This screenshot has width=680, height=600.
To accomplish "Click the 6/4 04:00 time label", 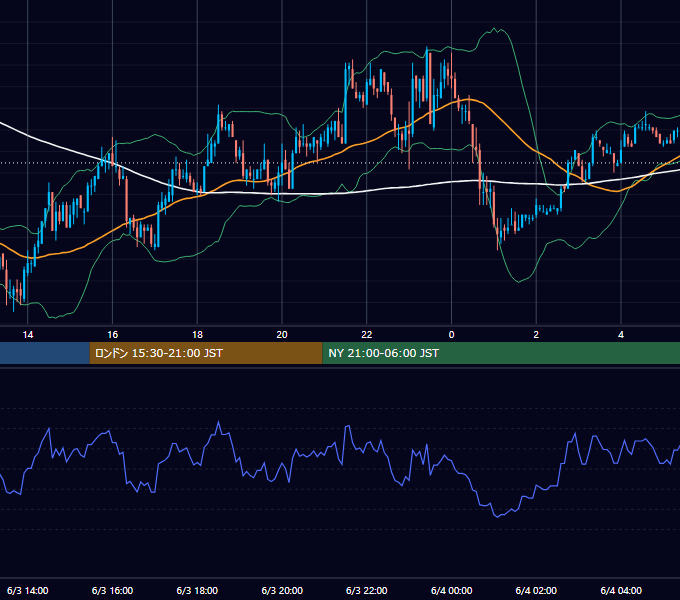I will [621, 590].
